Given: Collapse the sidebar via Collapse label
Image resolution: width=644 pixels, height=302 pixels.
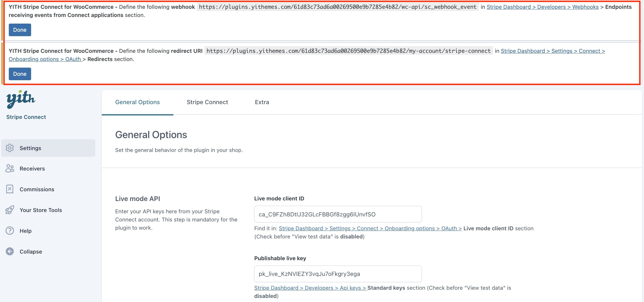Looking at the screenshot, I should [x=31, y=252].
